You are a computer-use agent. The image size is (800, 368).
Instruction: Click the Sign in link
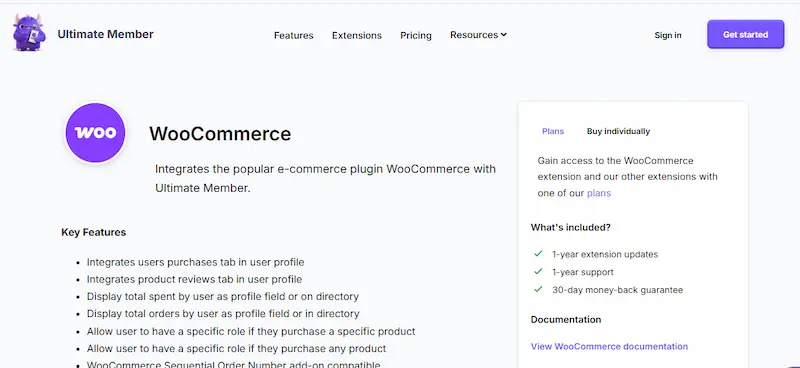coord(668,35)
